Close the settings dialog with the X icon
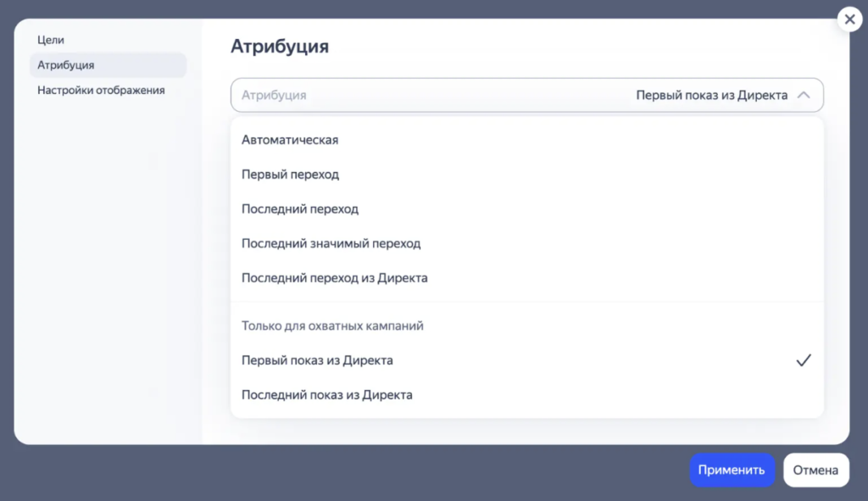 [x=849, y=19]
